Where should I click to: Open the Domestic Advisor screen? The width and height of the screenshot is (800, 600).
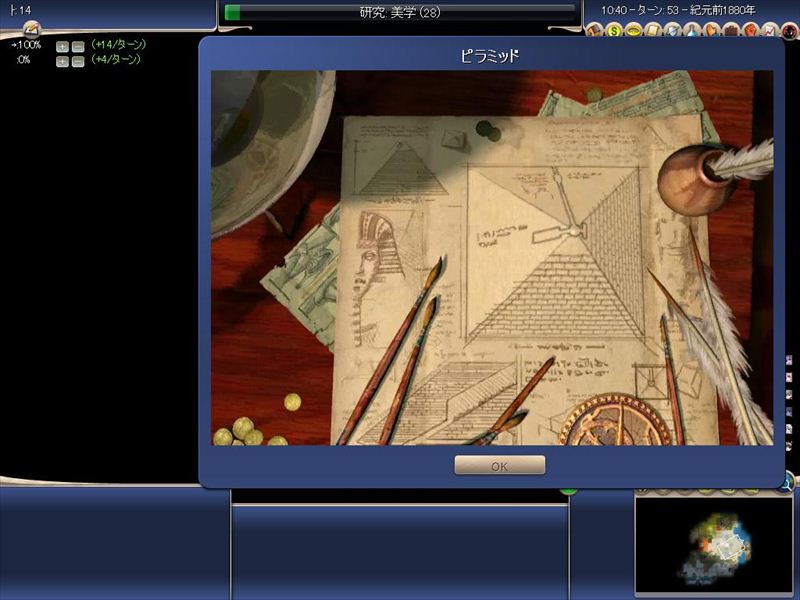coord(597,30)
